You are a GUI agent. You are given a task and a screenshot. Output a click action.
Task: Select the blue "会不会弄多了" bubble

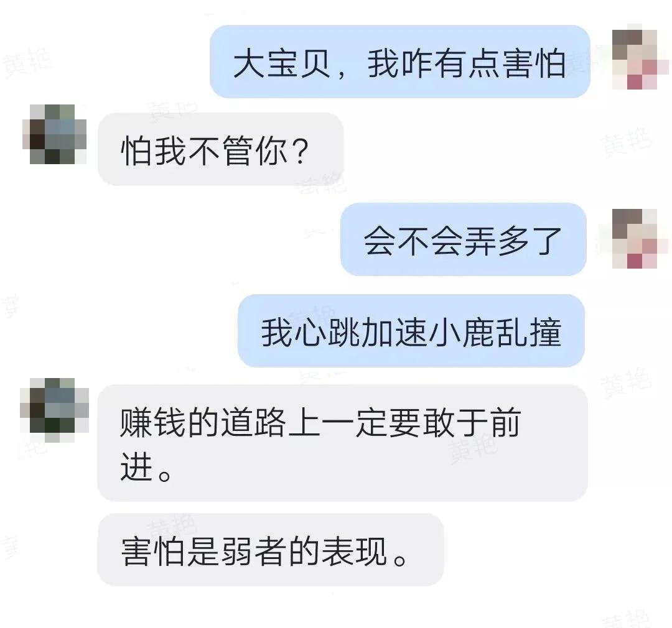pos(464,239)
